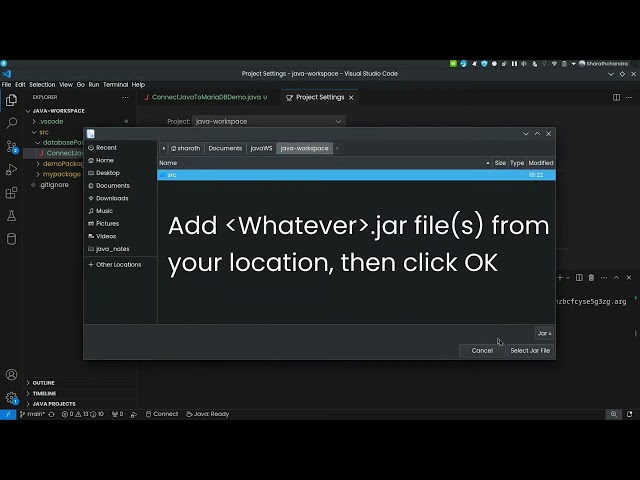This screenshot has width=640, height=480.
Task: Open the Selection menu
Action: click(42, 85)
